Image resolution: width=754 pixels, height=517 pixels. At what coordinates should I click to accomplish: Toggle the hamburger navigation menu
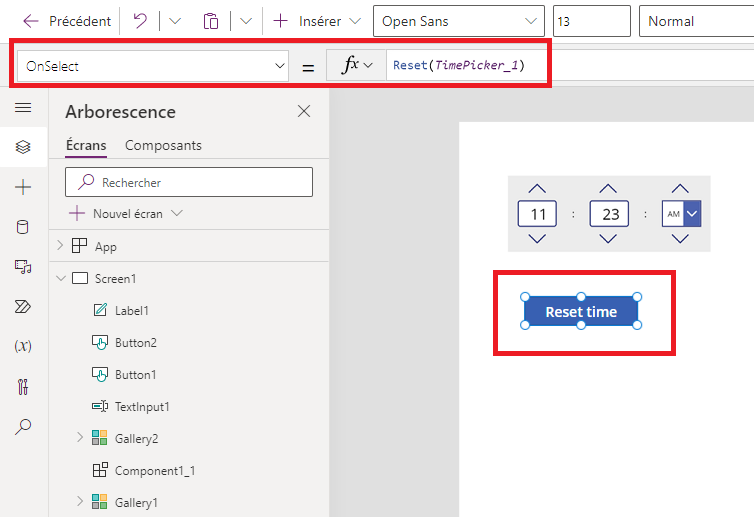pos(23,107)
